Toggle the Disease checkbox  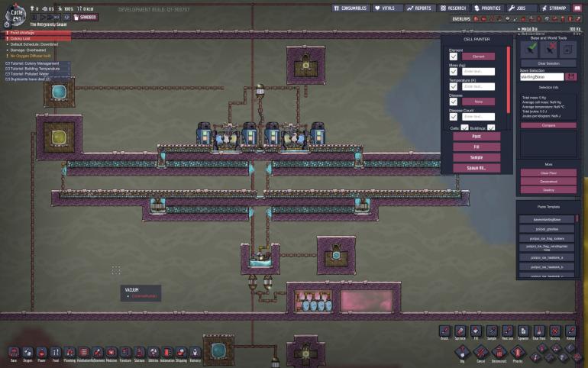[x=454, y=102]
